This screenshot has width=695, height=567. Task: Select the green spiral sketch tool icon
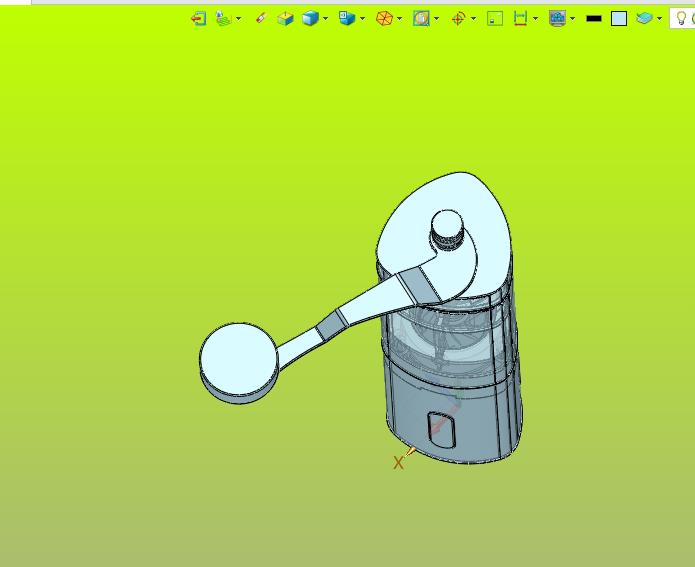pos(223,19)
